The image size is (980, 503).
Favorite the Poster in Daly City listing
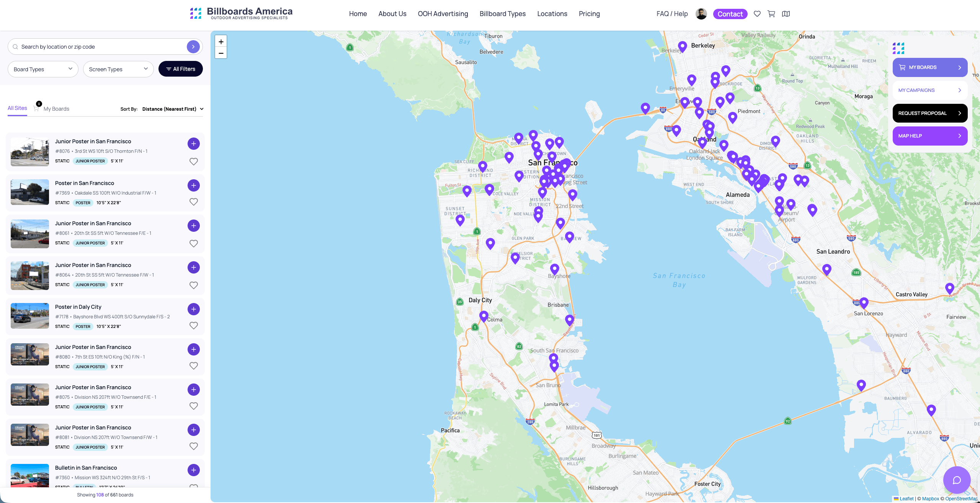(x=194, y=325)
